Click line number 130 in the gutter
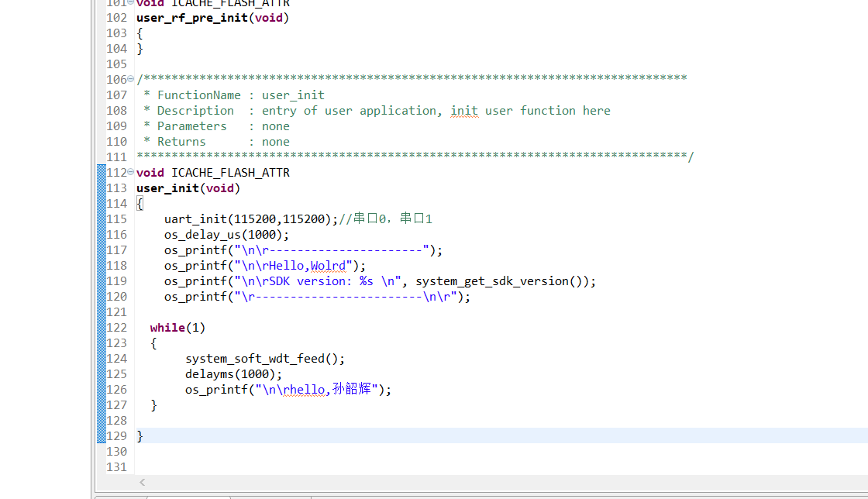 click(117, 452)
